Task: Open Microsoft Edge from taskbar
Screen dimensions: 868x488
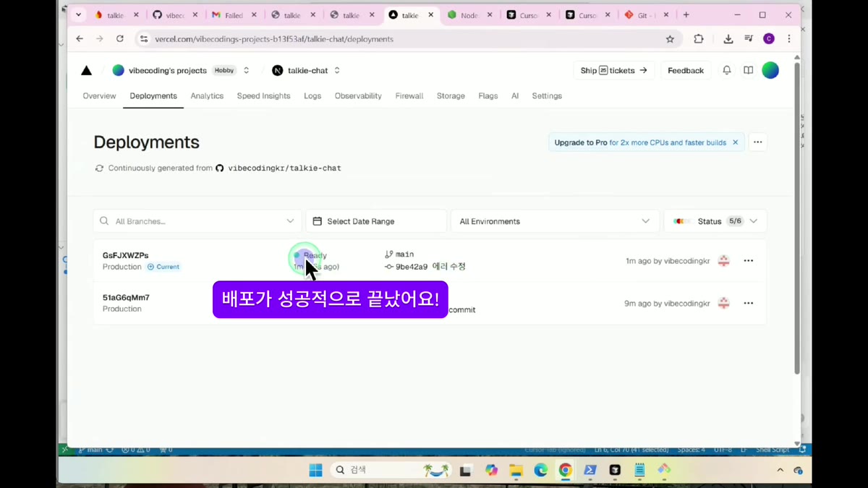Action: coord(540,470)
